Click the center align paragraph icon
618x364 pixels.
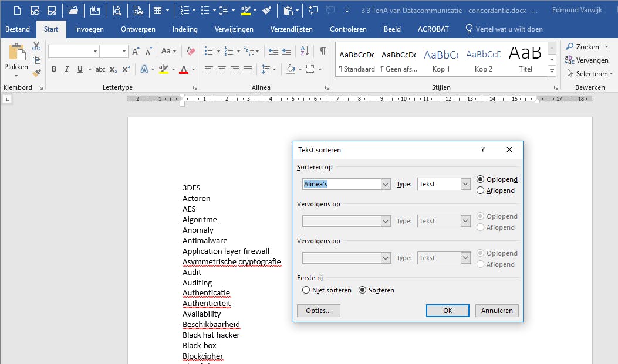click(x=222, y=70)
